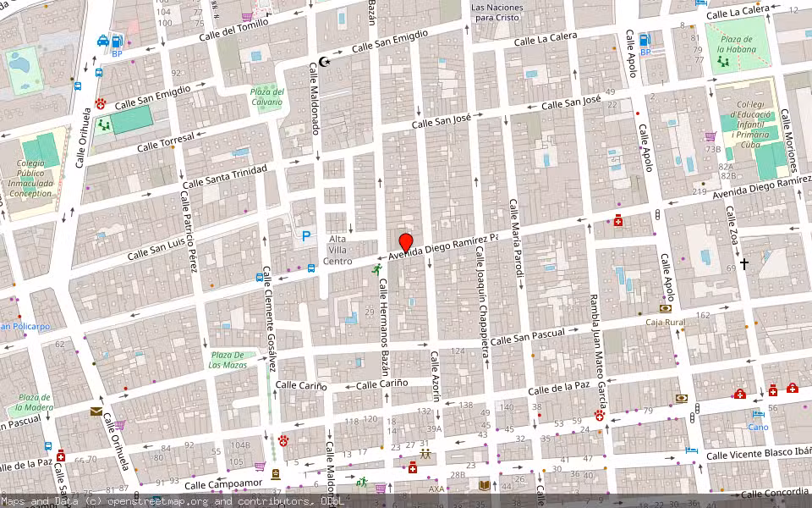Image resolution: width=812 pixels, height=508 pixels.
Task: Select the hotel bed icon above Cano
Action: (758, 414)
